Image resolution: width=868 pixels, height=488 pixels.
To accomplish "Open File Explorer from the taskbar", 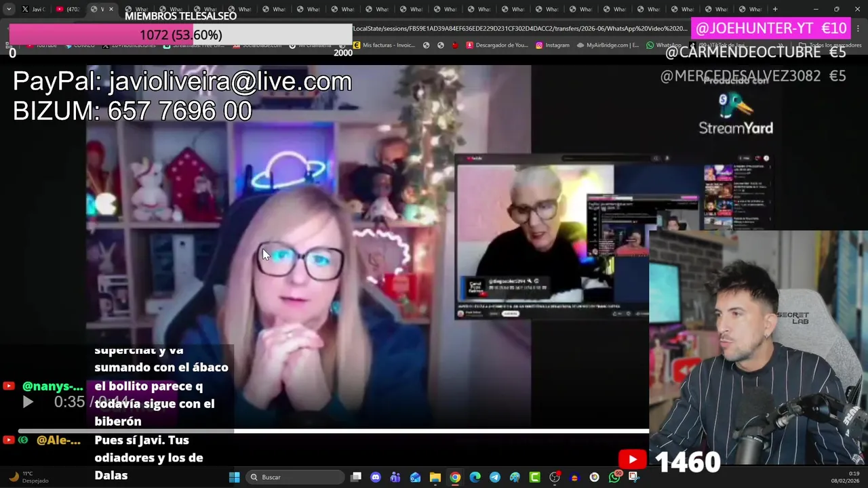I will click(x=435, y=477).
